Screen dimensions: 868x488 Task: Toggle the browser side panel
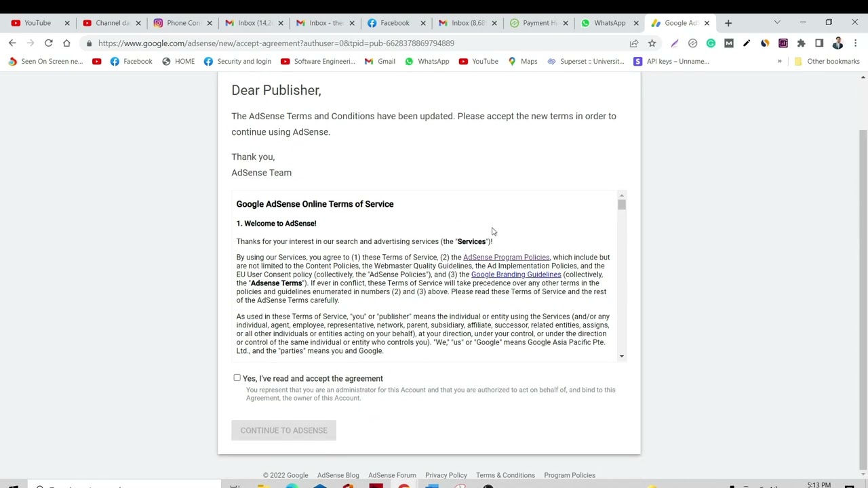(819, 43)
